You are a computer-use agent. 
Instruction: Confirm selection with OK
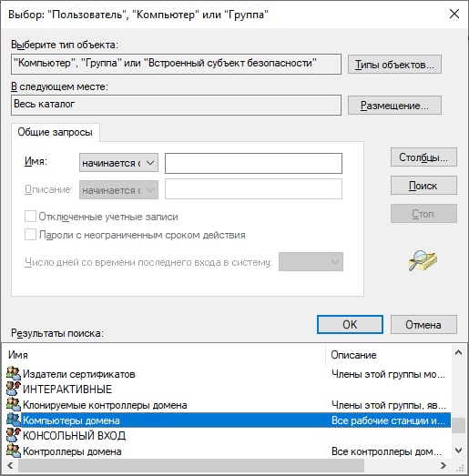(x=350, y=325)
